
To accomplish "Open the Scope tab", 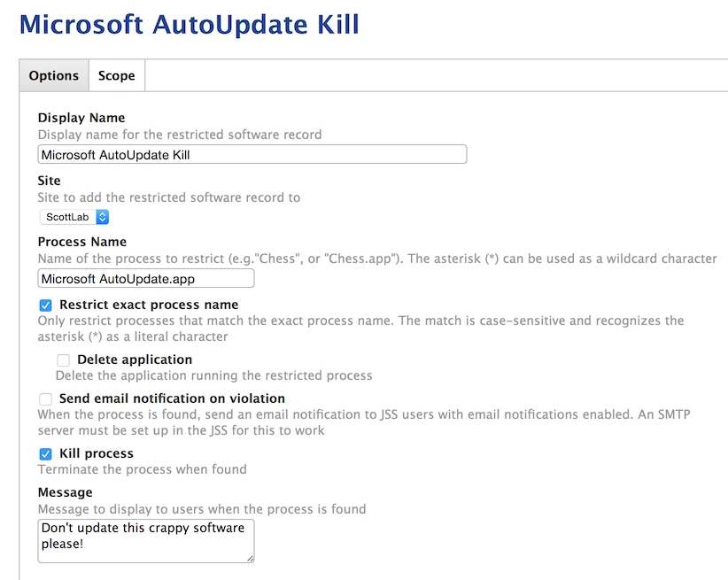I will pos(117,75).
